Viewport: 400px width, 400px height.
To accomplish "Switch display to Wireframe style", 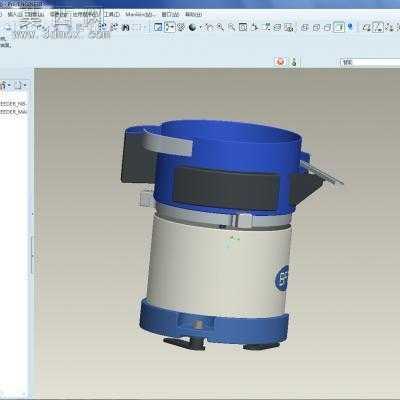I will (305, 27).
